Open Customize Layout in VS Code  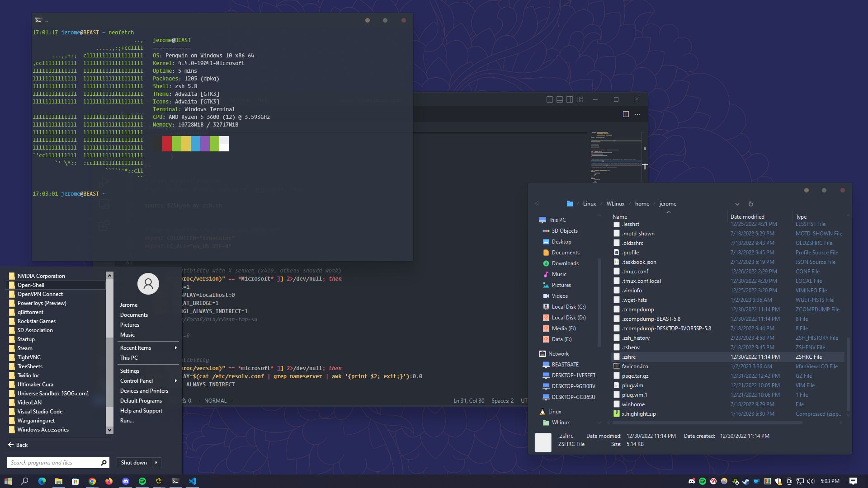point(580,99)
